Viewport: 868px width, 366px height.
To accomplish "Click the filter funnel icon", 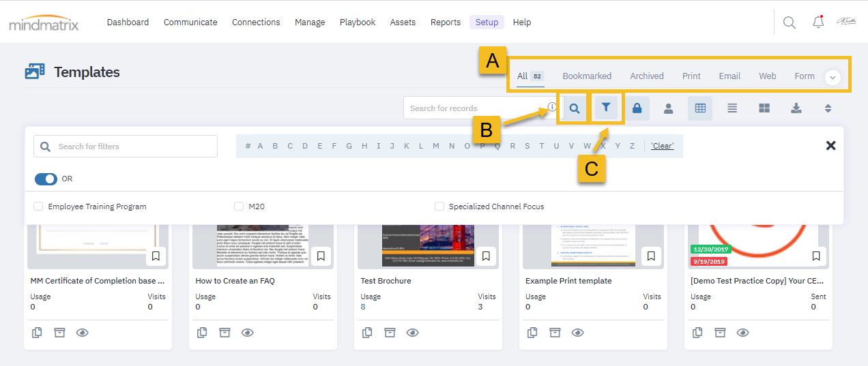I will (x=606, y=108).
